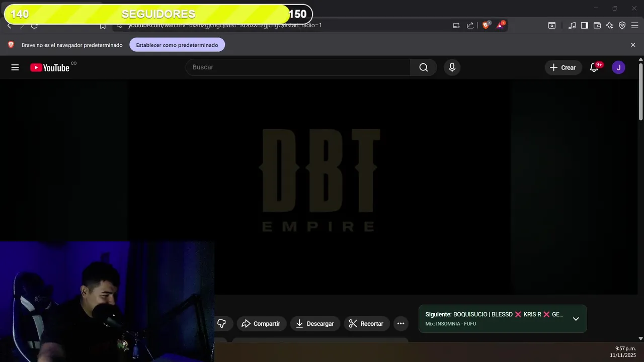644x362 pixels.
Task: Open Leo AI sparkle icon
Action: [x=610, y=25]
